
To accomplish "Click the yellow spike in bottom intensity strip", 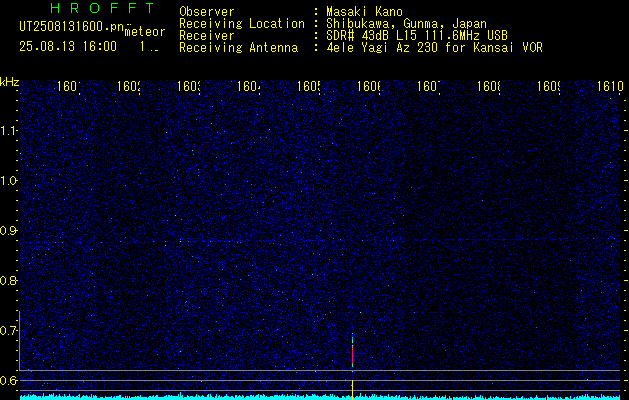I will (353, 389).
